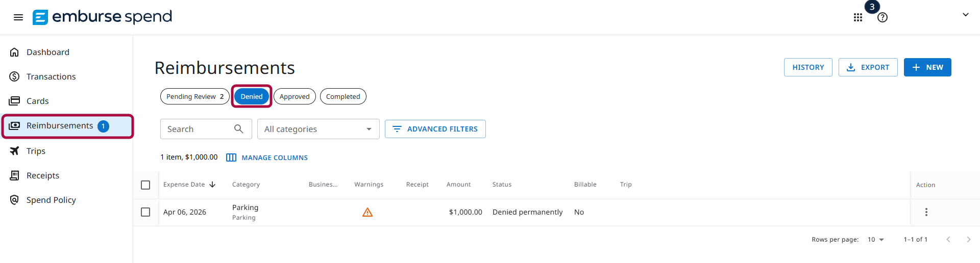This screenshot has width=980, height=263.
Task: Go to next page arrow
Action: [969, 240]
